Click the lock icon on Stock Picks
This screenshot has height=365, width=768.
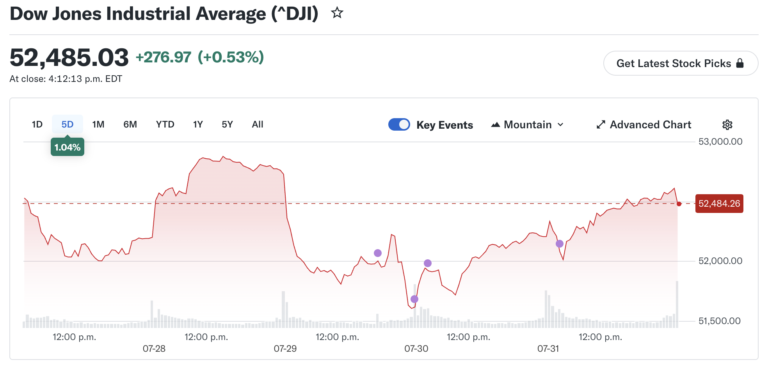740,63
